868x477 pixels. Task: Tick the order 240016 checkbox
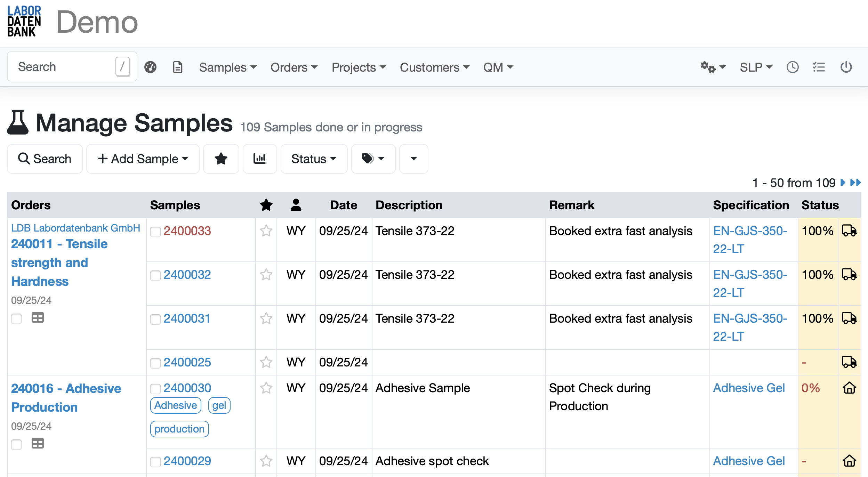[x=16, y=444]
